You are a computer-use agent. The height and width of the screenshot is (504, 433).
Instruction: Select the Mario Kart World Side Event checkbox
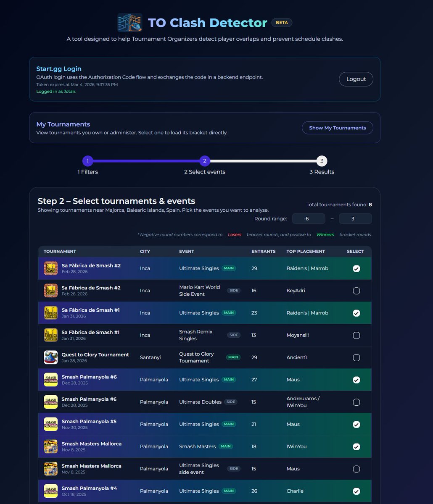click(356, 291)
